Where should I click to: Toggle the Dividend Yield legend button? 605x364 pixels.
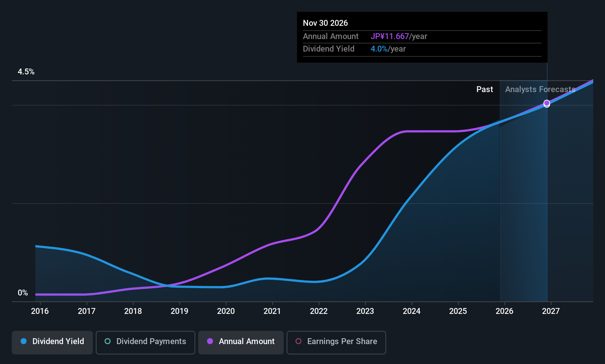tap(52, 342)
